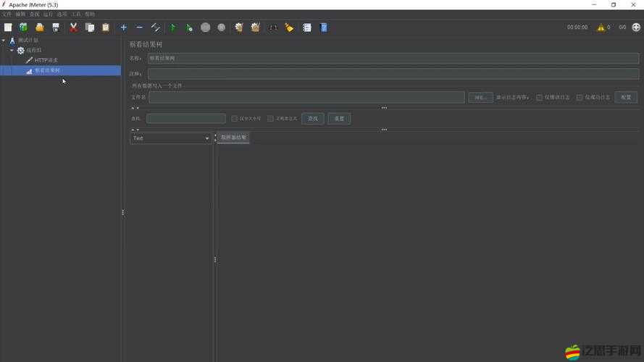
Task: Start the test with green play icon
Action: click(172, 28)
